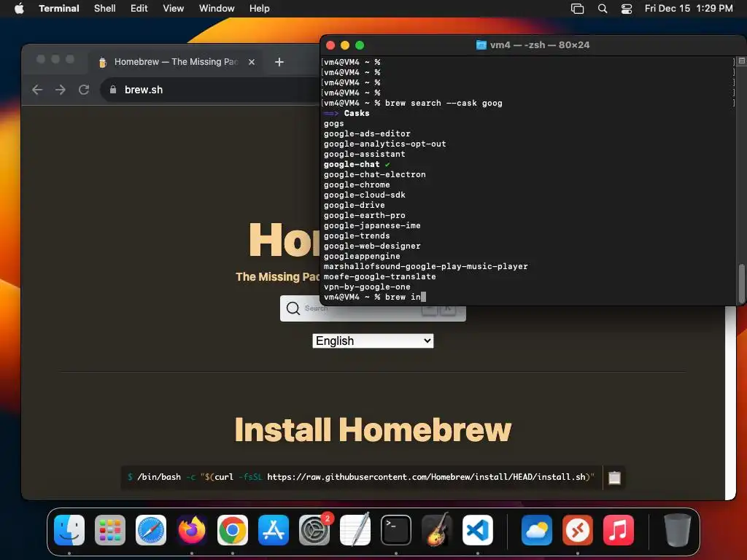Click google-japanese-ime in Terminal output
Screen dimensions: 747x560
[x=372, y=226]
